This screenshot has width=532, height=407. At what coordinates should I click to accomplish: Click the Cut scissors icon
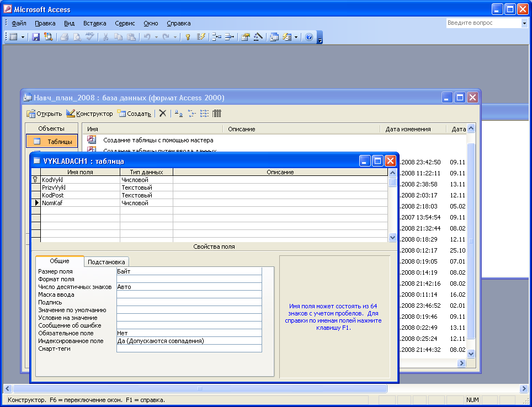[x=105, y=37]
